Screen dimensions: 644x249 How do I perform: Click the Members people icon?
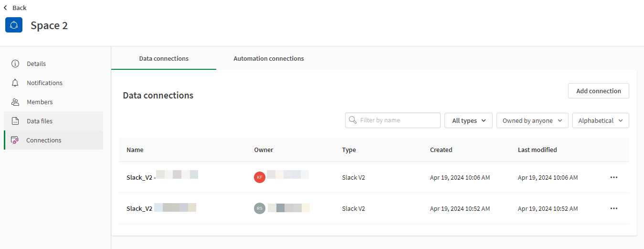point(15,102)
